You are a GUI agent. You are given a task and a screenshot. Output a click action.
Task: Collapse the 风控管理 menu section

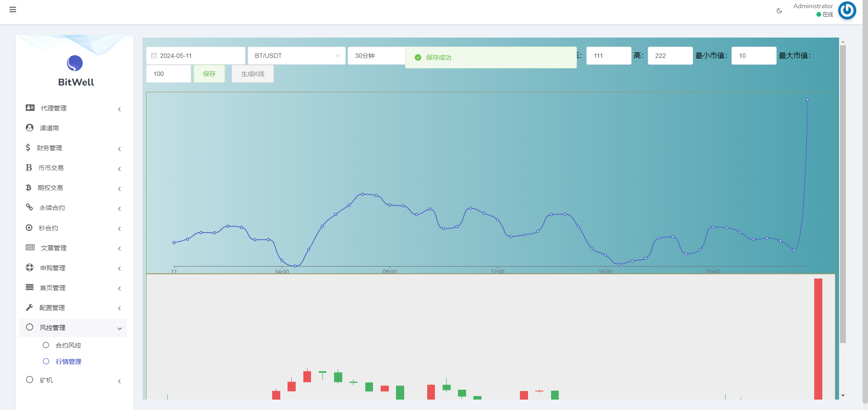tap(119, 329)
